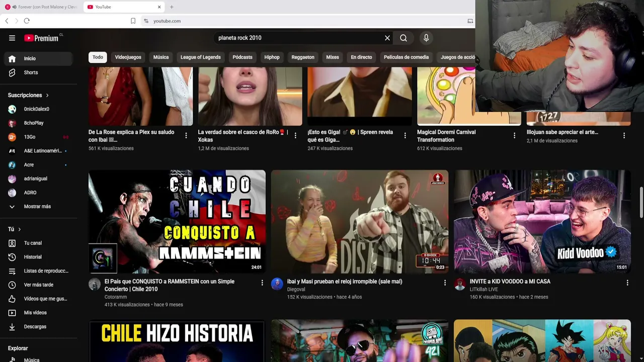The height and width of the screenshot is (362, 644).
Task: Open a new browser tab
Action: 172,7
